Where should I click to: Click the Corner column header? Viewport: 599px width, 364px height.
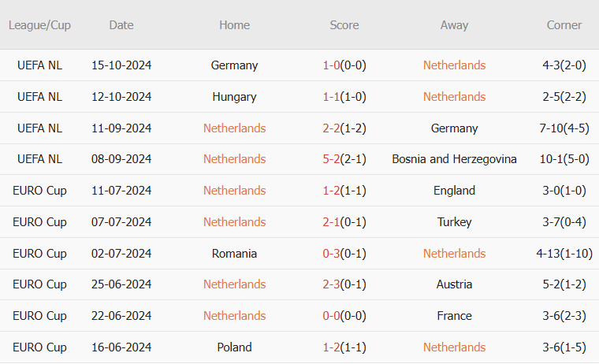tap(564, 25)
